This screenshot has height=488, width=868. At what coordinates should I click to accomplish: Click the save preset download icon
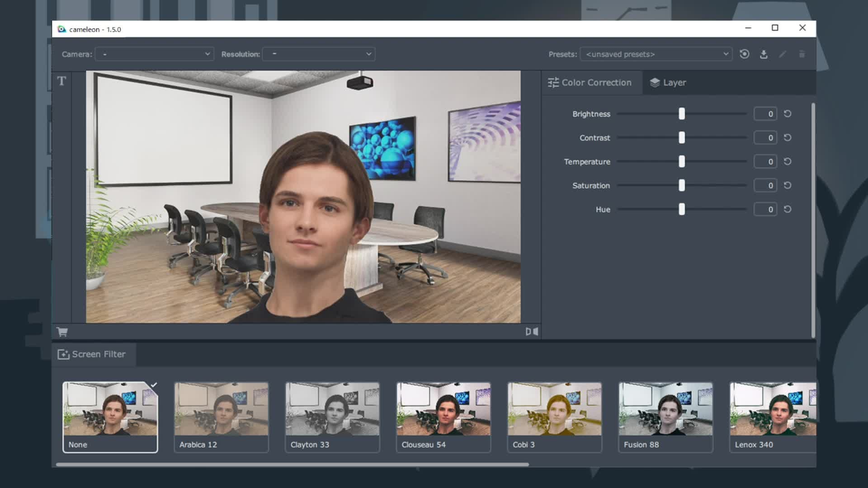[x=764, y=54]
